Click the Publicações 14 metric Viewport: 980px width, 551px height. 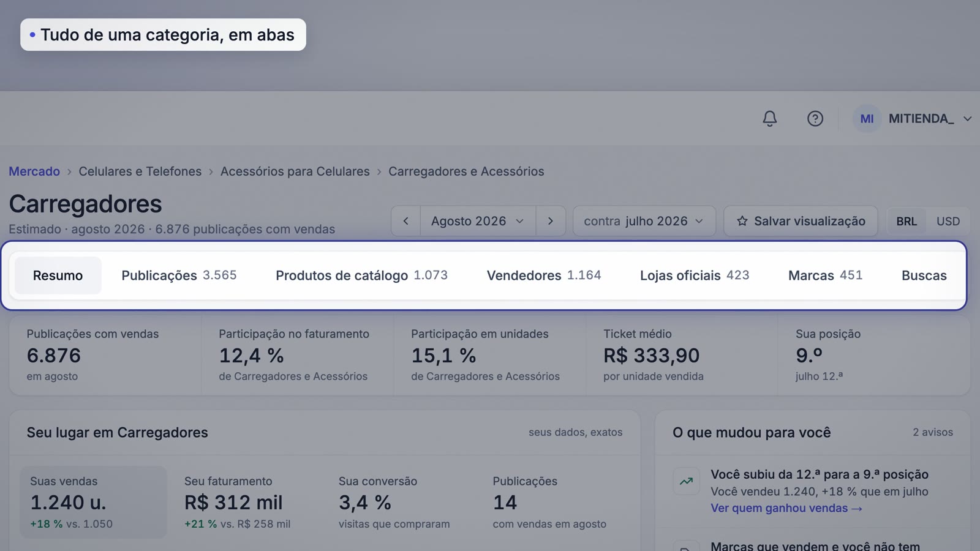549,502
